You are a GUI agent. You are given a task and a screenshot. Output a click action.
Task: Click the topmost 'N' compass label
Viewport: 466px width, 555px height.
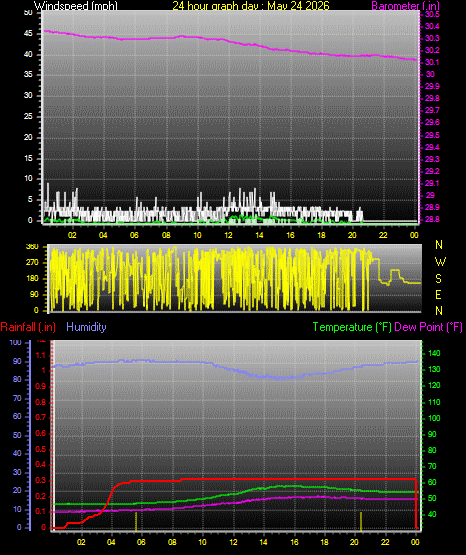coord(439,245)
